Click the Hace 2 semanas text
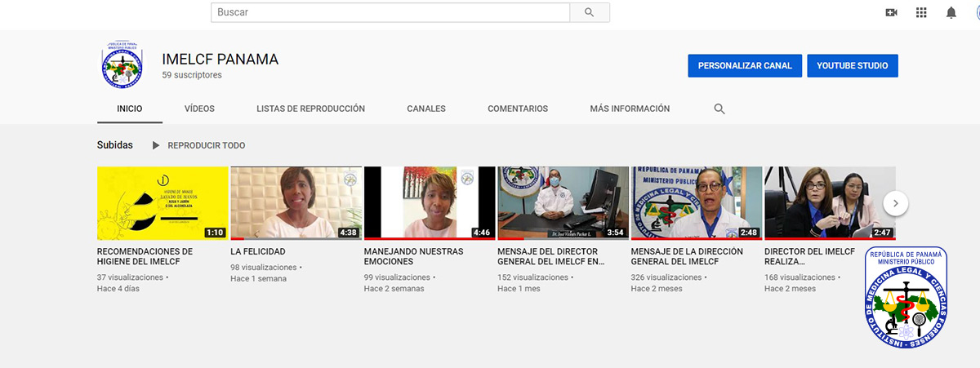980x368 pixels. pyautogui.click(x=395, y=289)
